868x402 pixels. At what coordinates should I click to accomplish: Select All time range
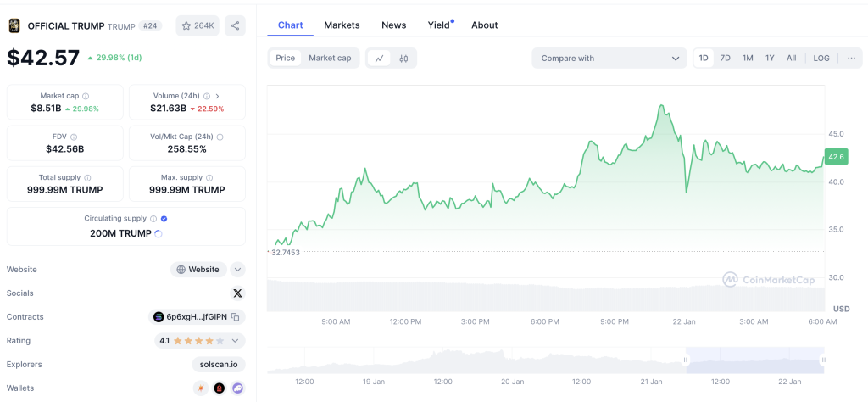tap(792, 59)
